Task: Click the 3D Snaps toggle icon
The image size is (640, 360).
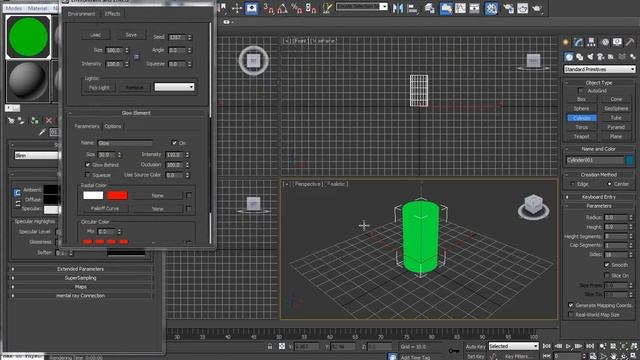Action: click(x=269, y=8)
